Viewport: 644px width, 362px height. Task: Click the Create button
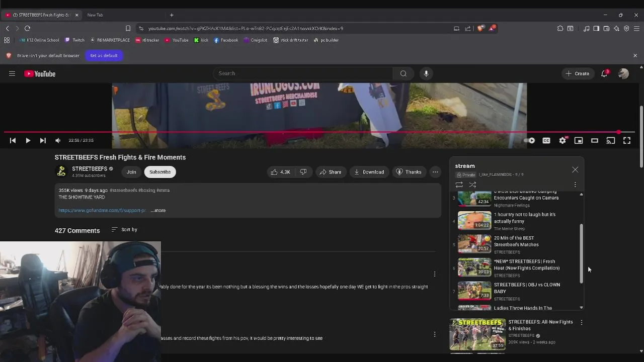click(577, 73)
